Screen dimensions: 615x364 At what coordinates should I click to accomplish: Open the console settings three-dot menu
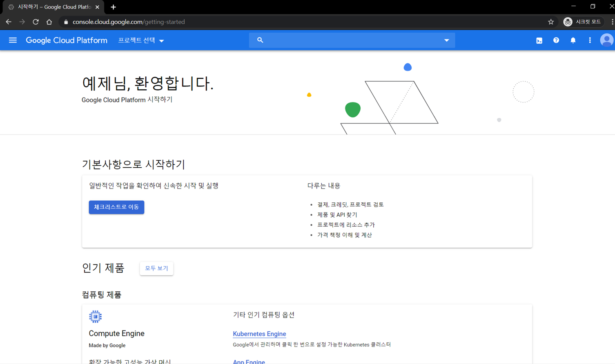[590, 40]
